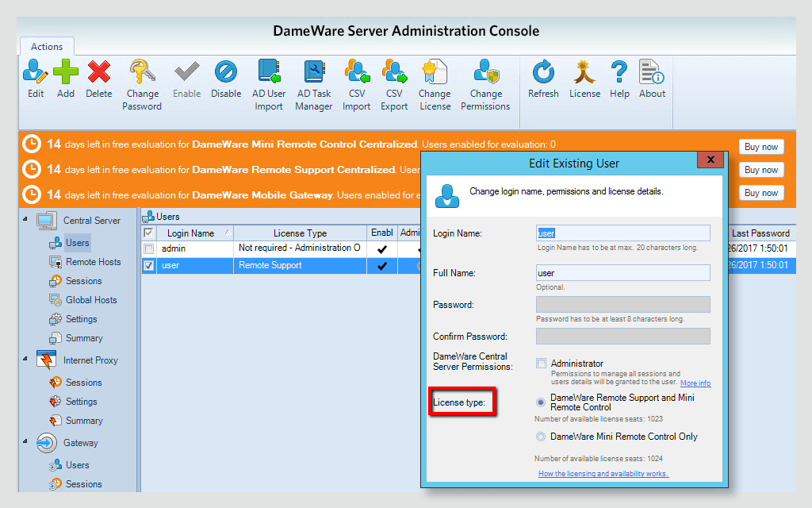
Task: Click the CSV Export icon
Action: [394, 74]
